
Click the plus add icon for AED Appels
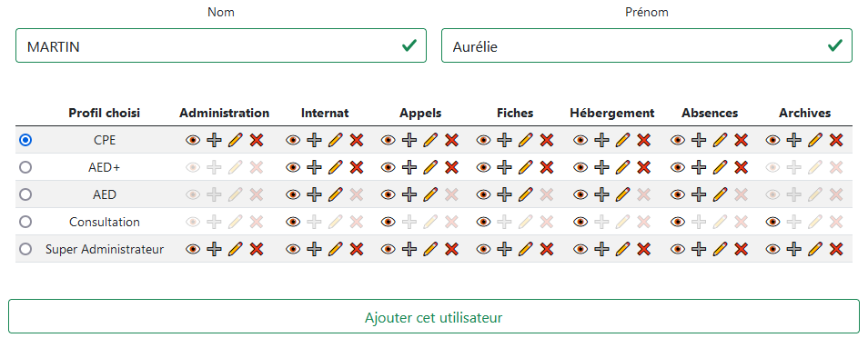pyautogui.click(x=409, y=194)
